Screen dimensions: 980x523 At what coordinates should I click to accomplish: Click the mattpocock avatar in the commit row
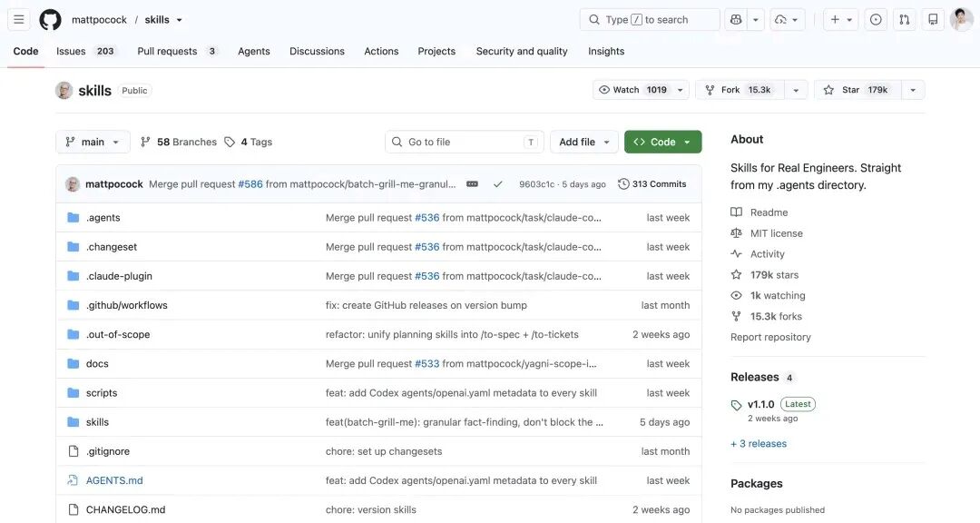73,184
